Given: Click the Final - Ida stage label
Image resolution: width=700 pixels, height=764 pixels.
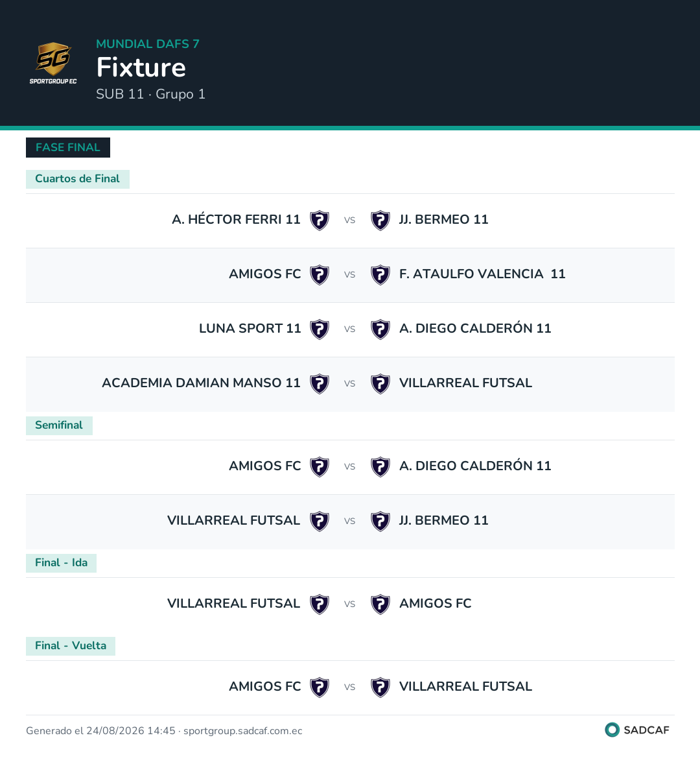Looking at the screenshot, I should click(62, 563).
